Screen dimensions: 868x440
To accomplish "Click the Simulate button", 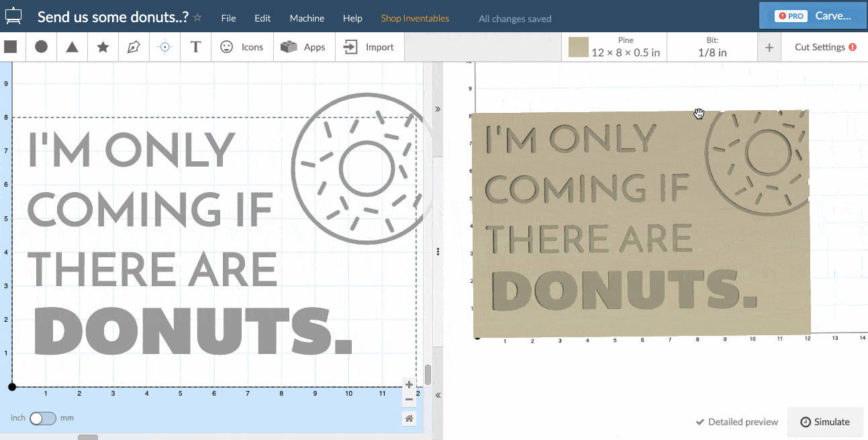I will (x=825, y=422).
